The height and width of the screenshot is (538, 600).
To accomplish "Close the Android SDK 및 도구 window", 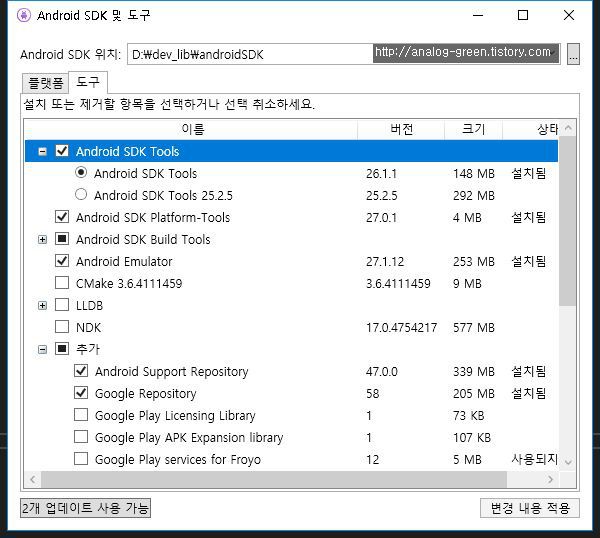I will 569,15.
